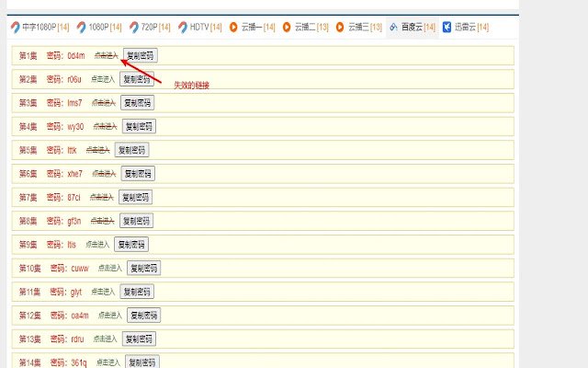Open 点击进入 link for 第1集

[x=107, y=55]
